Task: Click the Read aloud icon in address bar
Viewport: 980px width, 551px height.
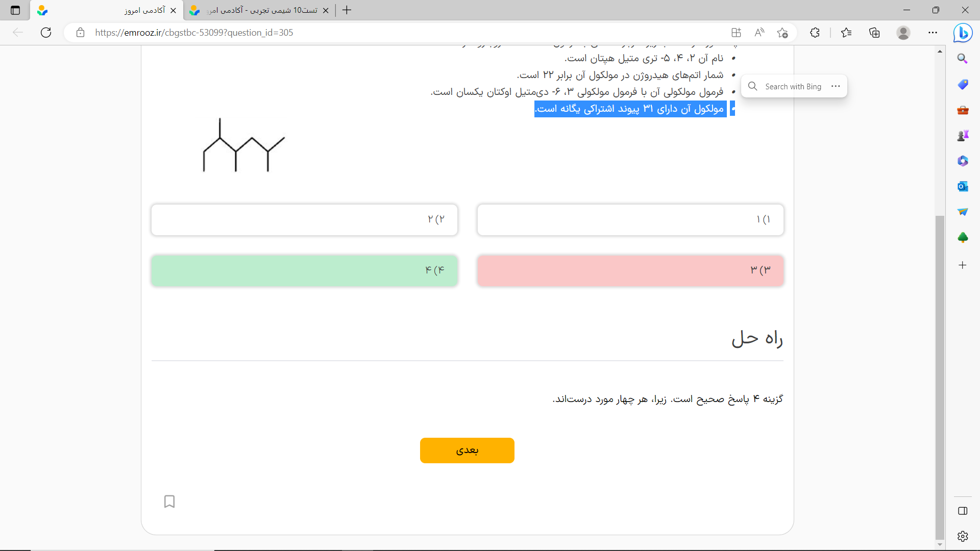Action: pyautogui.click(x=759, y=33)
